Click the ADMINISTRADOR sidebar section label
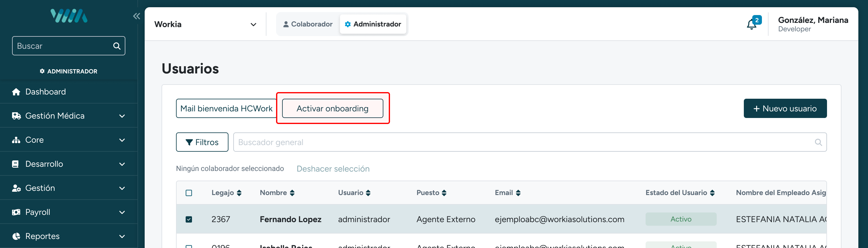This screenshot has height=248, width=868. tap(69, 71)
